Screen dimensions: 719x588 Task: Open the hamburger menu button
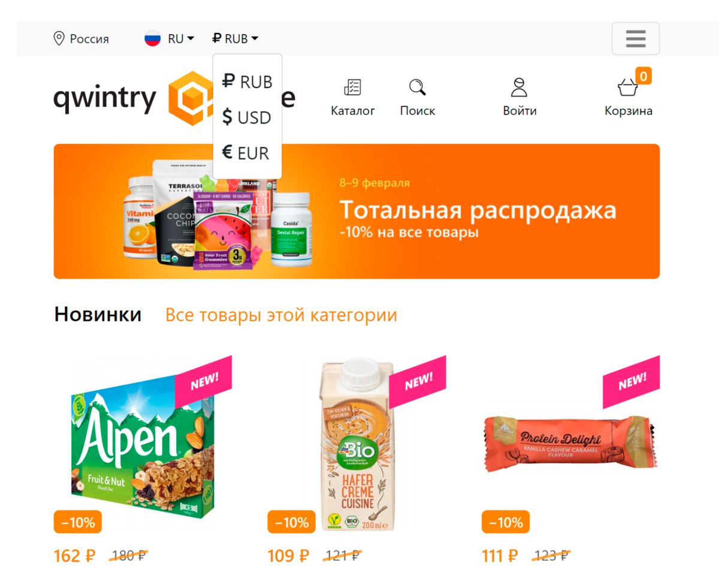(635, 38)
